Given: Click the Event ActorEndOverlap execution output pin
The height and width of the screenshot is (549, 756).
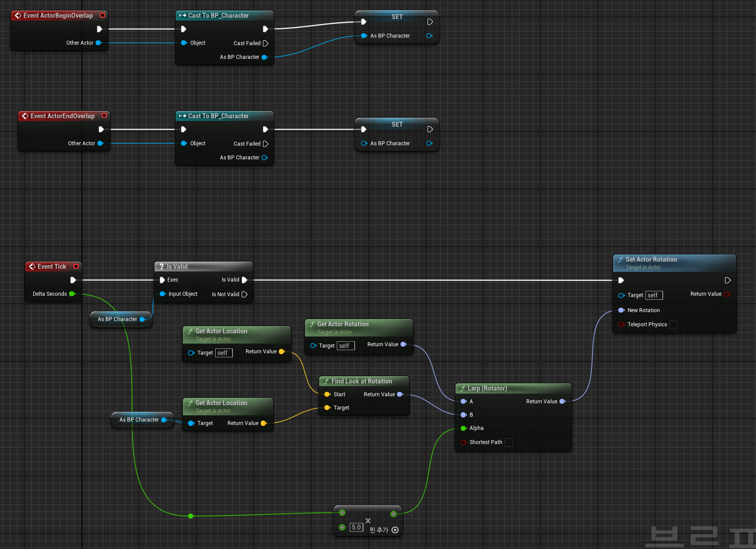Looking at the screenshot, I should [101, 130].
